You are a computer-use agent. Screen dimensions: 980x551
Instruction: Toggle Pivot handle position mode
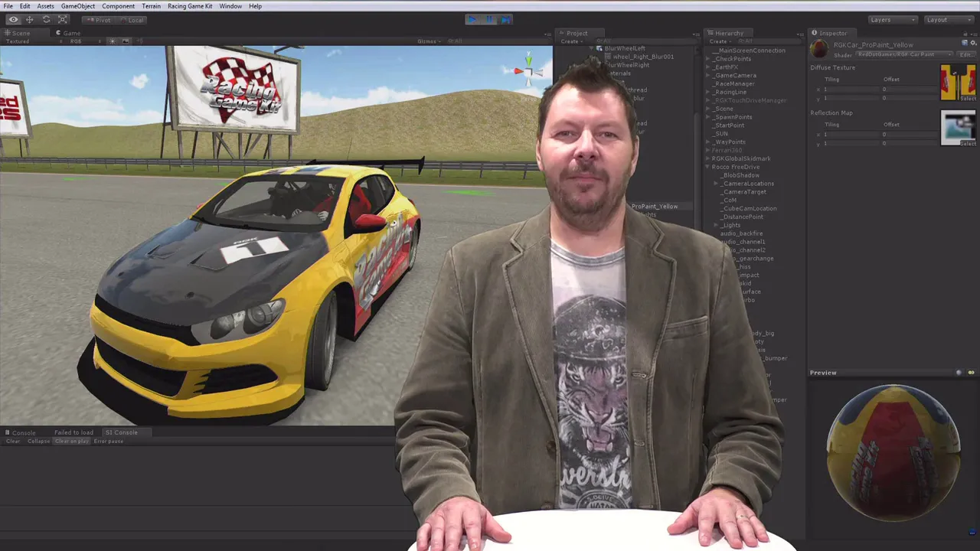98,20
